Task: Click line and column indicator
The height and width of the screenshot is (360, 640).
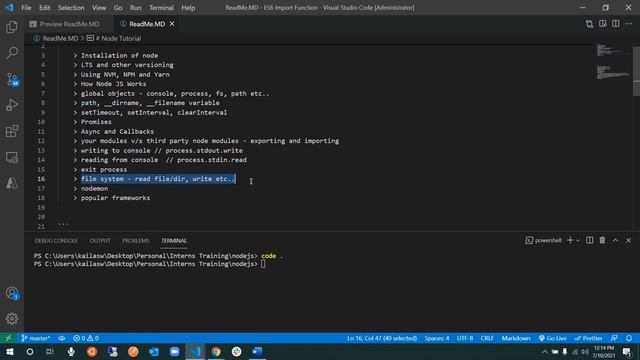Action: point(382,338)
